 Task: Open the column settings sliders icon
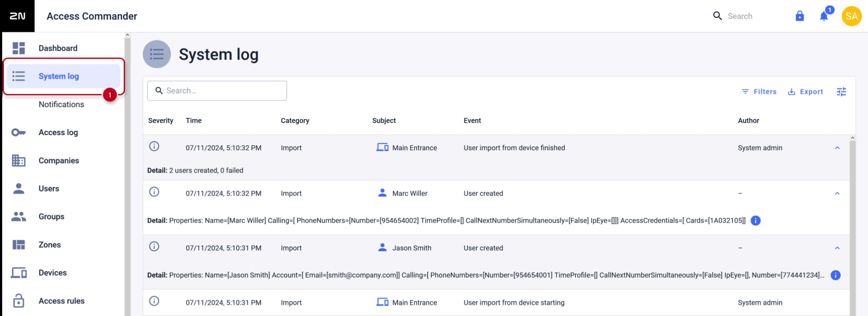(x=841, y=92)
